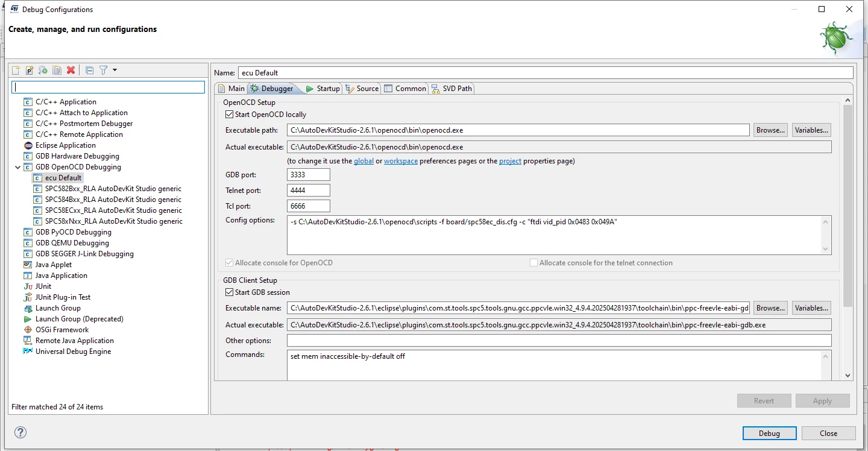Screen dimensions: 868x451
Task: Click Variables button for GDB executable
Action: pos(811,308)
